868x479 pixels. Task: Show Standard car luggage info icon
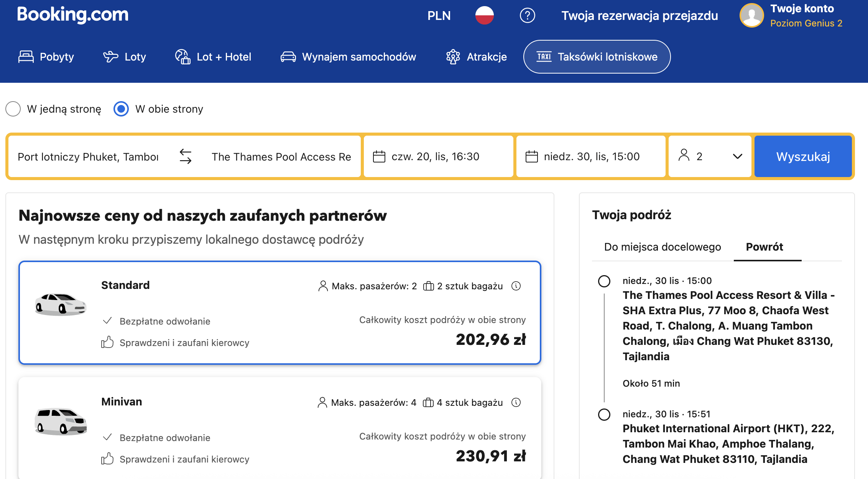click(x=516, y=286)
